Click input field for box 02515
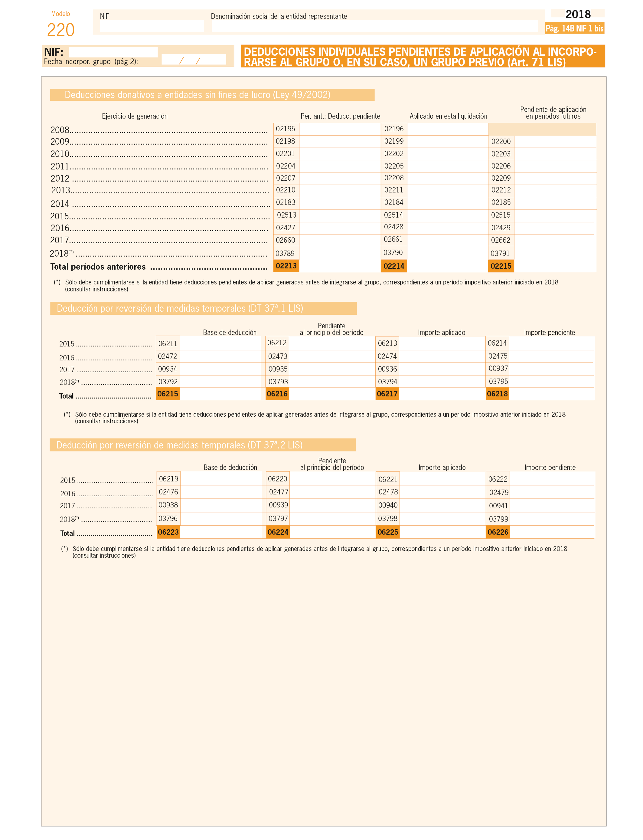 pos(555,215)
